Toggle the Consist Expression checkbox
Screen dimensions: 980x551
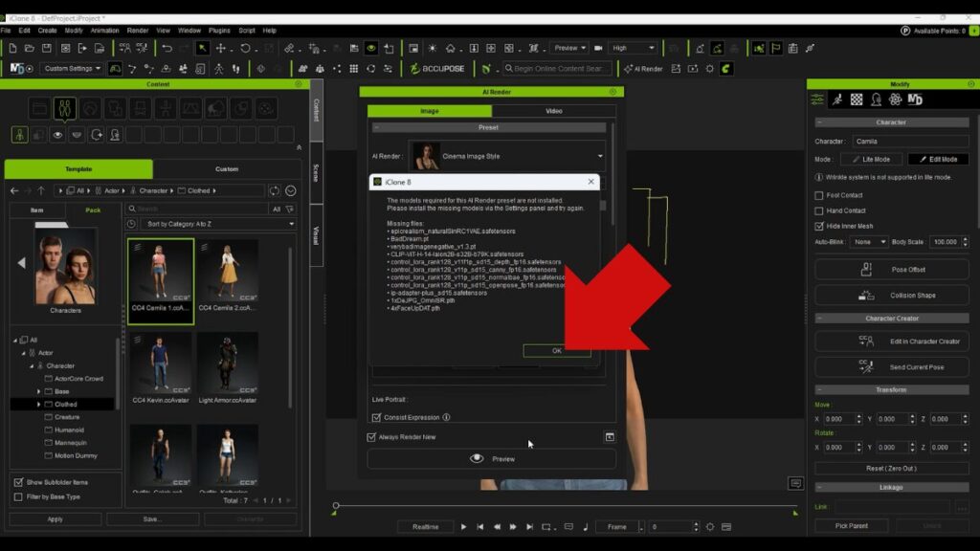(x=376, y=417)
